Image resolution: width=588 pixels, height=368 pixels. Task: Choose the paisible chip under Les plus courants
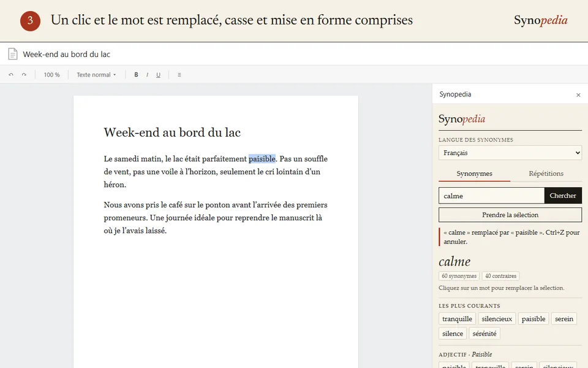point(533,319)
